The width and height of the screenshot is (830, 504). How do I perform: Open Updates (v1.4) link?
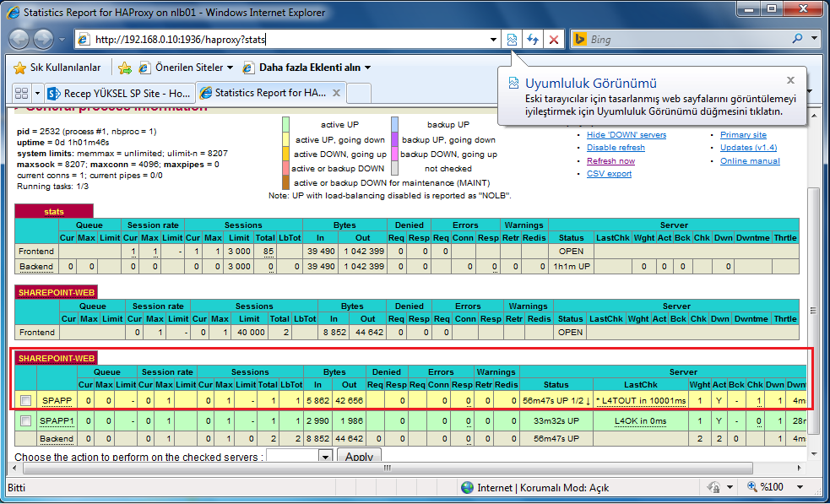point(748,147)
